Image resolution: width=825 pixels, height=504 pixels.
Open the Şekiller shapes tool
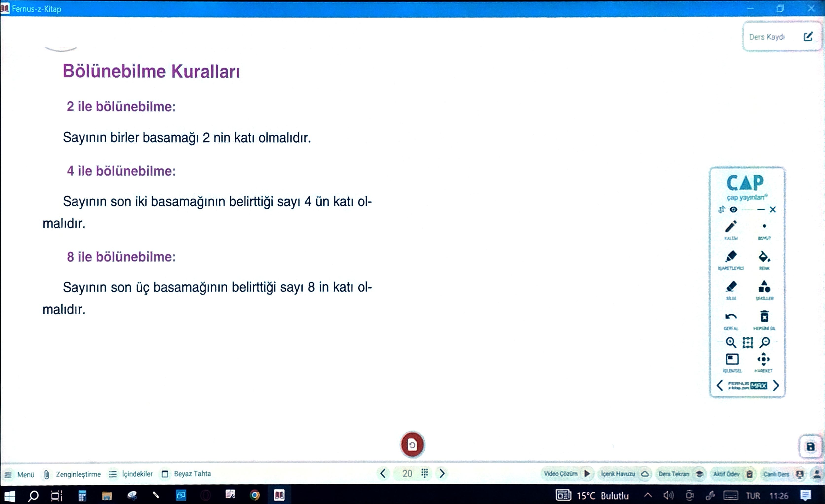click(x=764, y=287)
